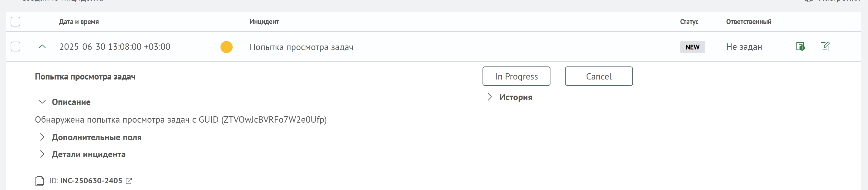Click the external link icon beside INC-250630-2405
The width and height of the screenshot is (868, 190).
tap(129, 181)
